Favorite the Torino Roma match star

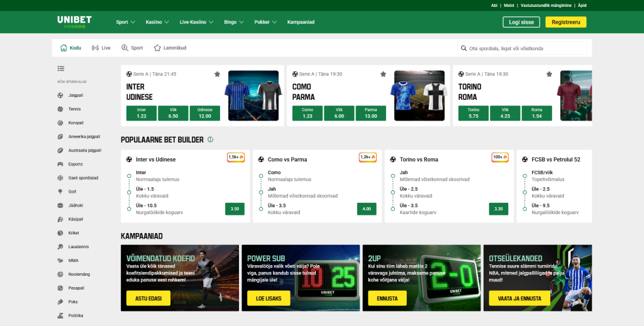pos(549,74)
